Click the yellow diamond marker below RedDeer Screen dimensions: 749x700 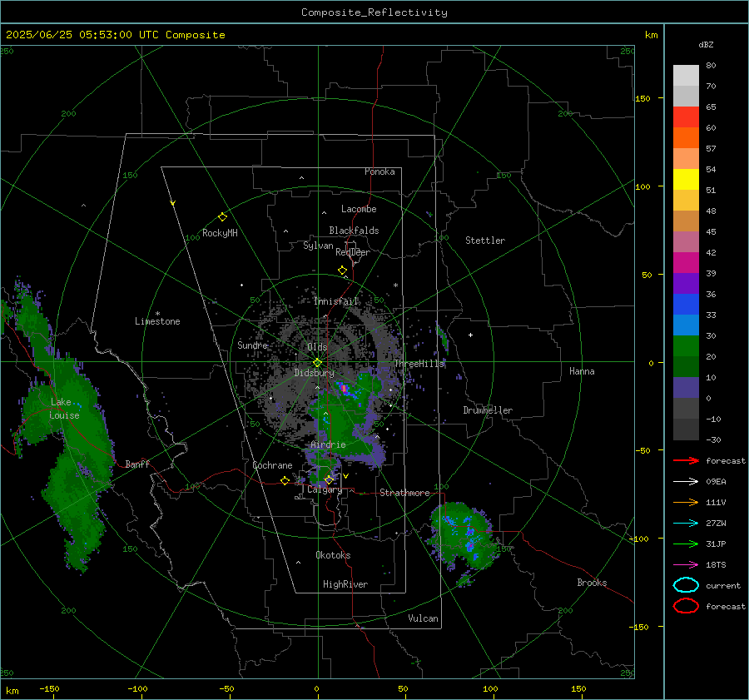(x=343, y=271)
